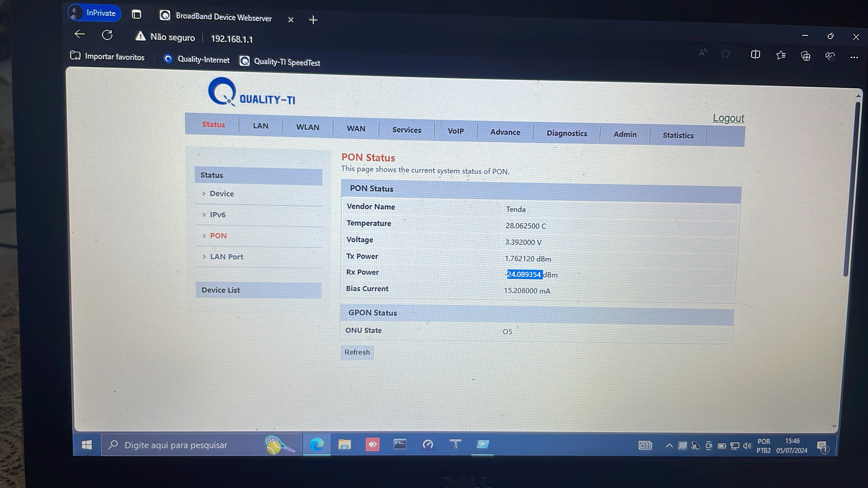The width and height of the screenshot is (868, 488).
Task: Expand the IPv6 sidebar item
Action: click(x=217, y=215)
